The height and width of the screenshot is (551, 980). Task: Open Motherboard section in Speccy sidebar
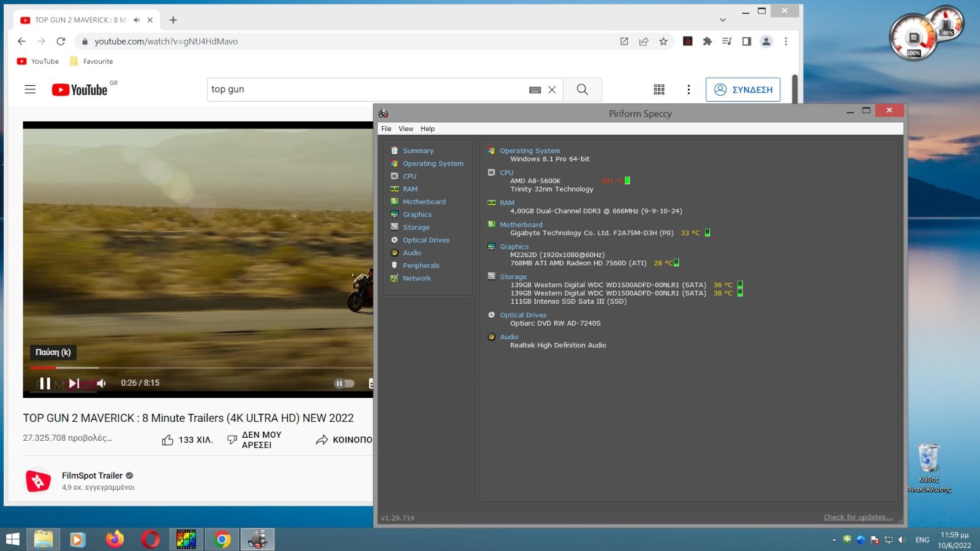(424, 201)
